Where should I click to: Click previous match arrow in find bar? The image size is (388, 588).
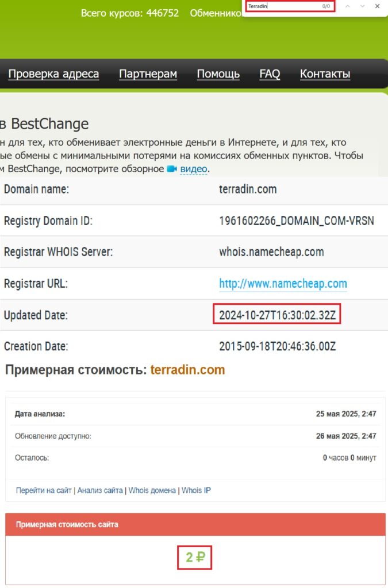347,6
